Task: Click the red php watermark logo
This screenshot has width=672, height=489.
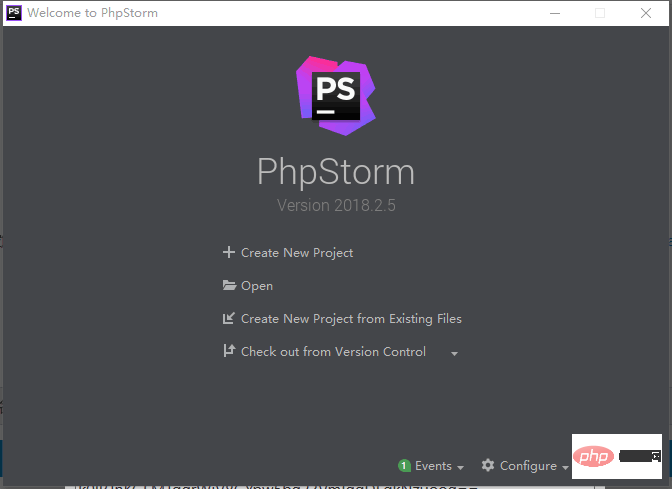Action: pyautogui.click(x=594, y=457)
